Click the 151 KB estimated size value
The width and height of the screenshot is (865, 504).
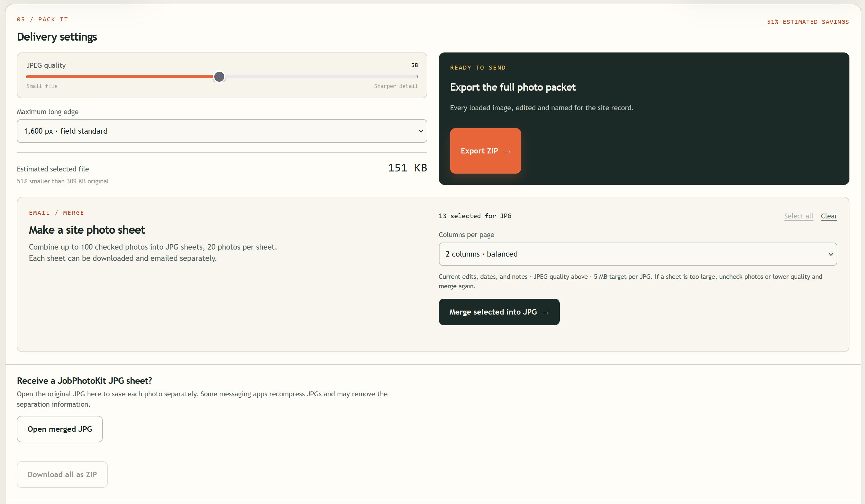point(407,168)
